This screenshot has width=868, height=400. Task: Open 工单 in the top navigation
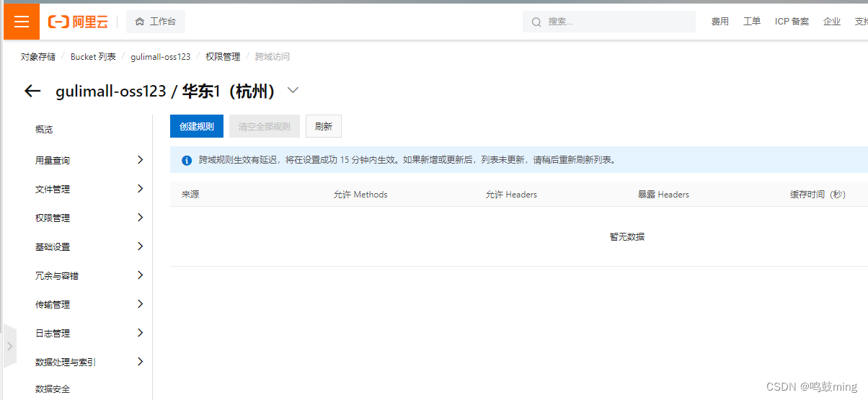pyautogui.click(x=752, y=22)
